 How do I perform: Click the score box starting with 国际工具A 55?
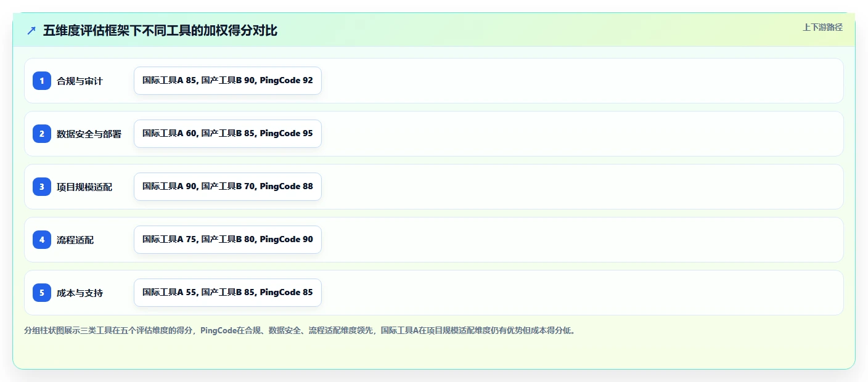(227, 293)
